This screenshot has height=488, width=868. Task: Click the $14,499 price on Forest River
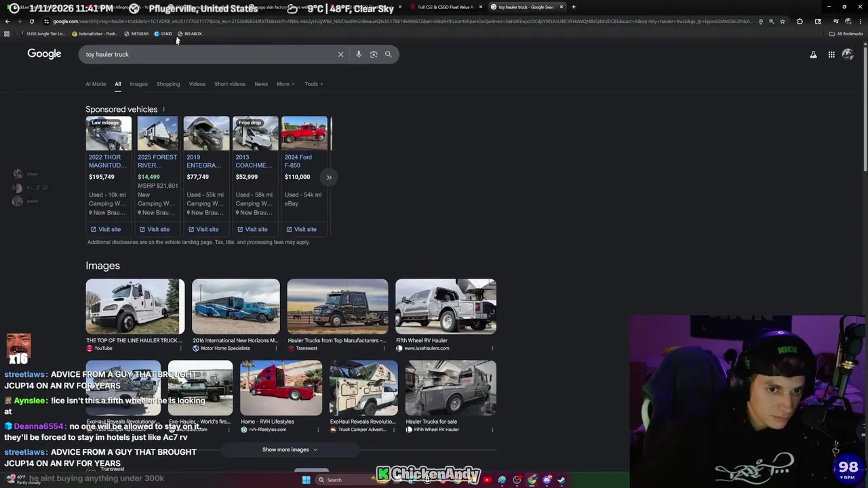149,177
